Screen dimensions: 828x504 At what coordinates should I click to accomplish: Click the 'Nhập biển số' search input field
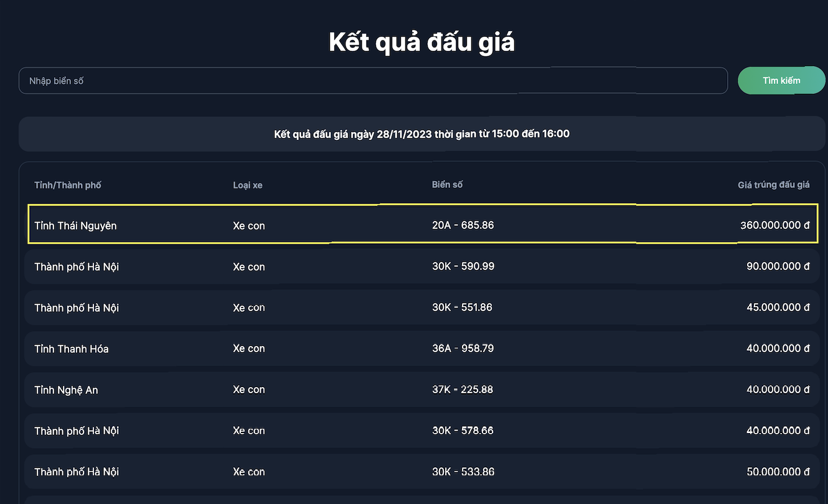372,81
